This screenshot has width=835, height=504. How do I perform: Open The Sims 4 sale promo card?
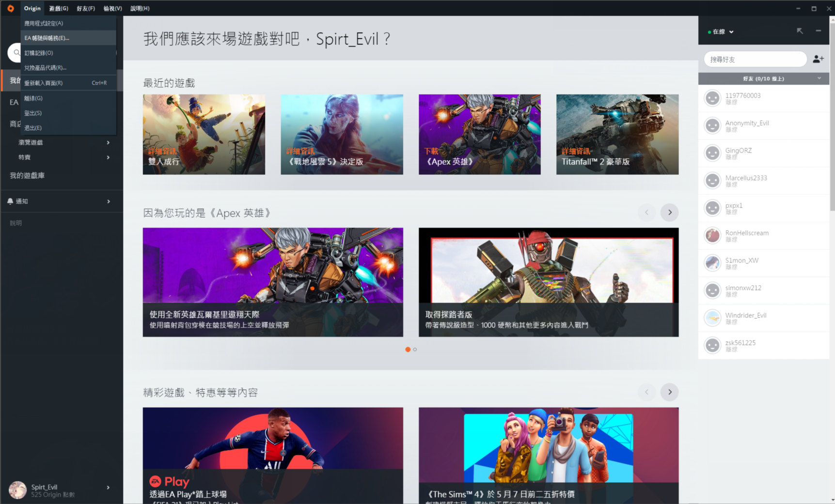pyautogui.click(x=549, y=455)
